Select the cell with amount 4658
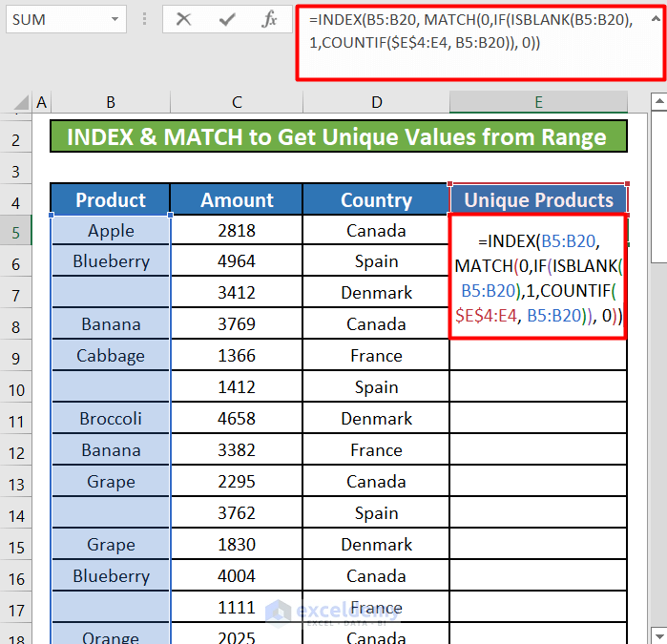Screen dimensions: 667x644 click(237, 419)
